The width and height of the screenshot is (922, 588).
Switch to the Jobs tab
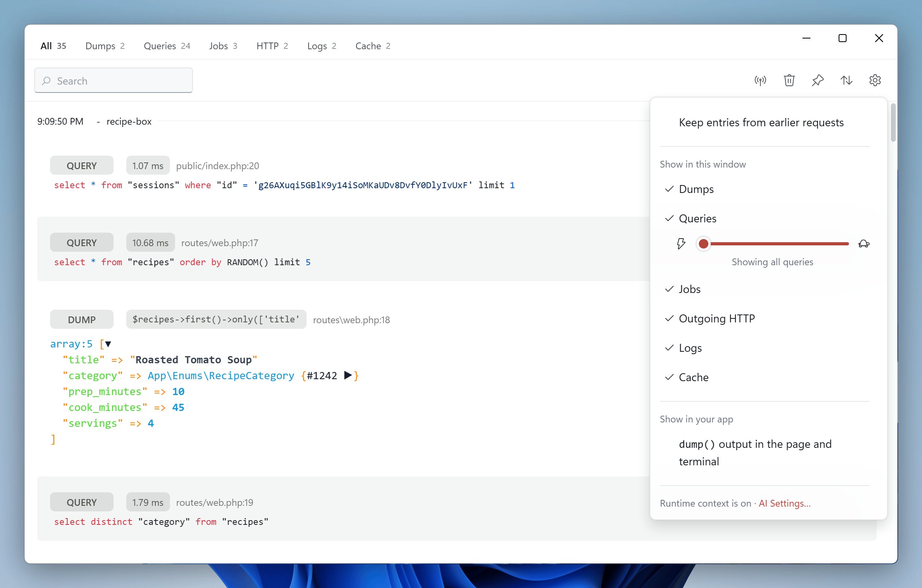(223, 46)
